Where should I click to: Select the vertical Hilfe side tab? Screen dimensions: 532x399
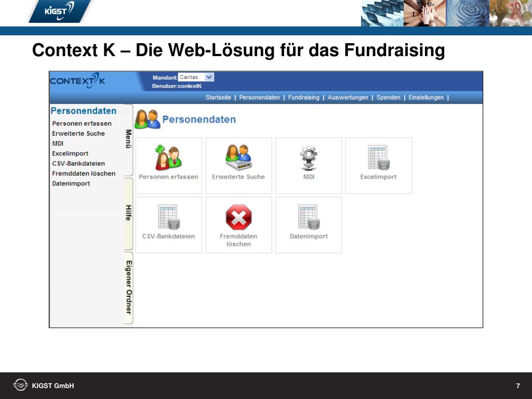[x=128, y=213]
